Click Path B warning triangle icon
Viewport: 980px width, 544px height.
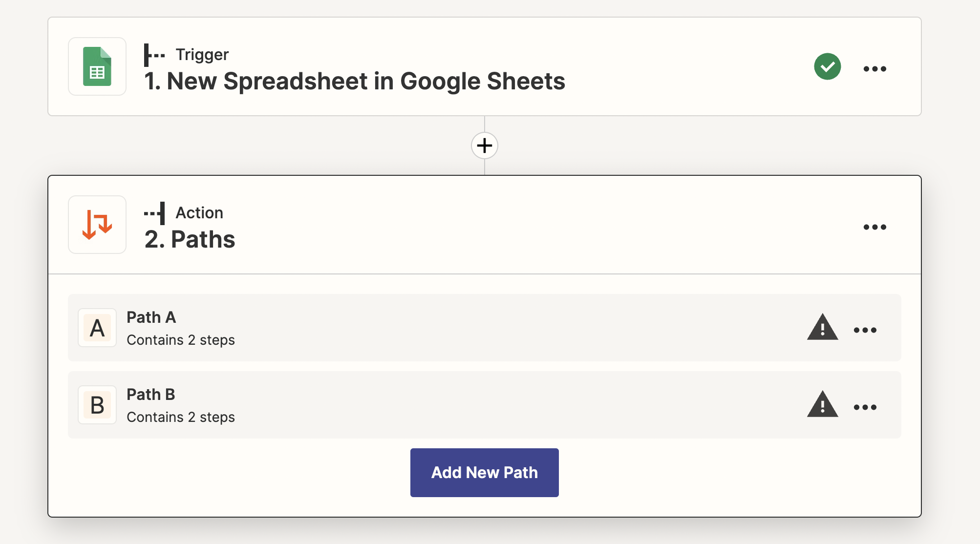pos(822,405)
